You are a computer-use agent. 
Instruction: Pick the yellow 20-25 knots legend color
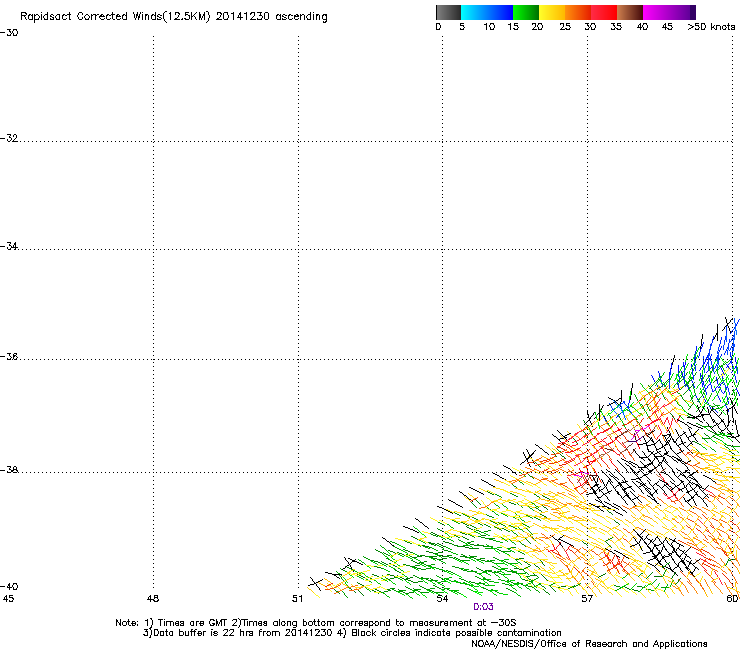[552, 12]
